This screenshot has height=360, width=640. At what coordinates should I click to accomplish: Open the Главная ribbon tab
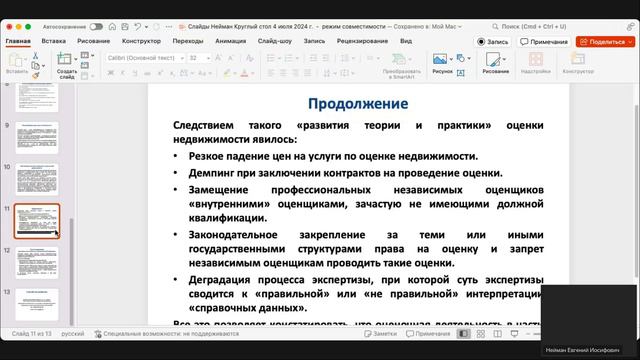[18, 41]
